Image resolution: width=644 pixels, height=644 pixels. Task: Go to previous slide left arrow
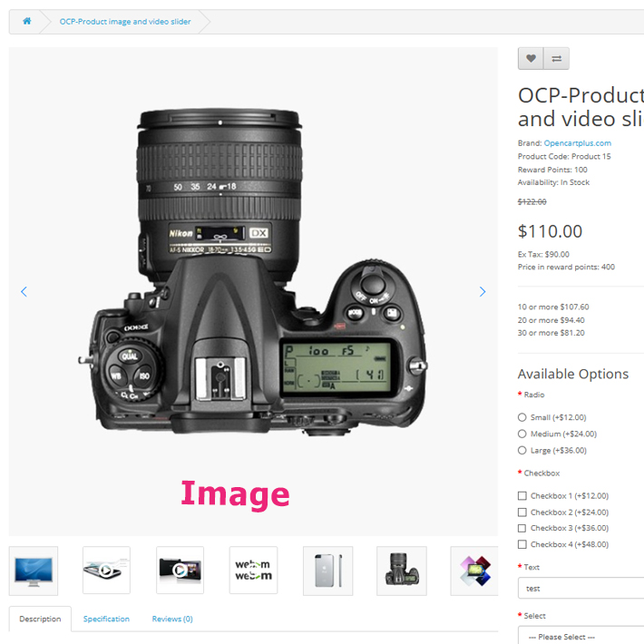pyautogui.click(x=24, y=291)
